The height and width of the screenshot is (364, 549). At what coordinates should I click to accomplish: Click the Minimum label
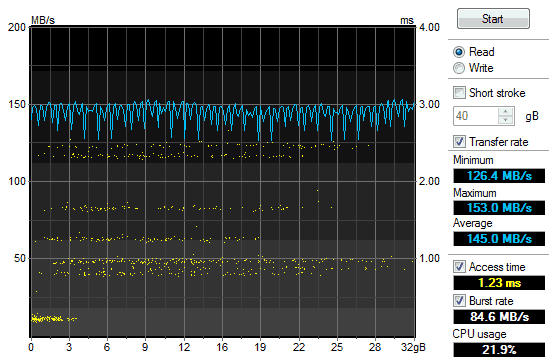point(473,160)
